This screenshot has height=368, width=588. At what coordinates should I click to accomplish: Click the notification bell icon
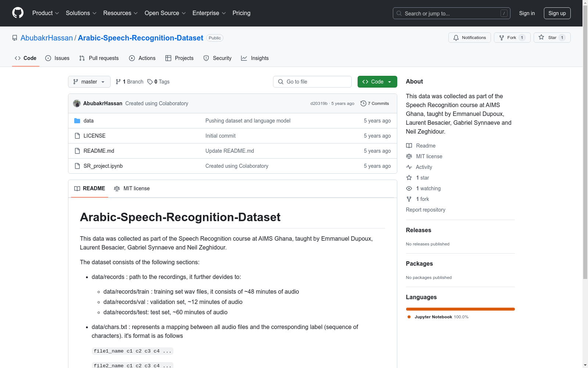click(456, 38)
